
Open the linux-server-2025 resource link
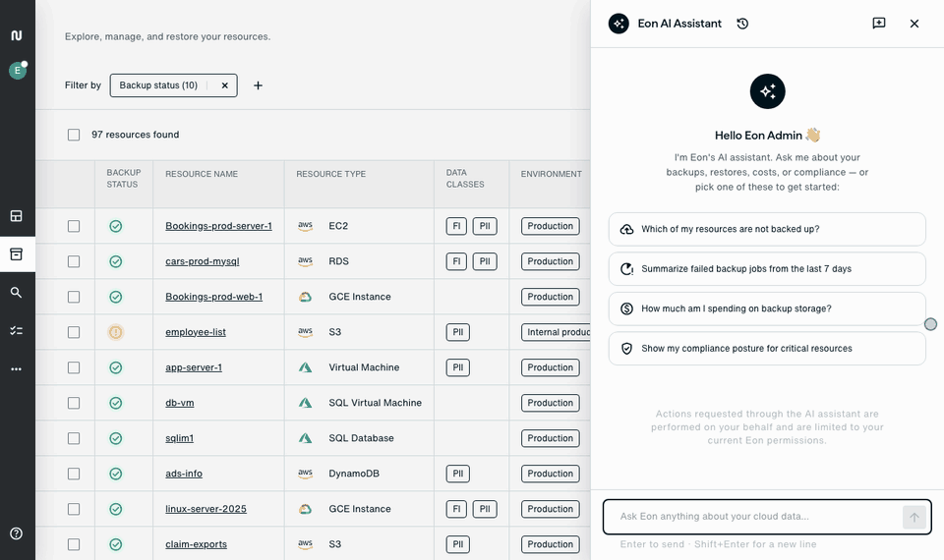coord(206,509)
